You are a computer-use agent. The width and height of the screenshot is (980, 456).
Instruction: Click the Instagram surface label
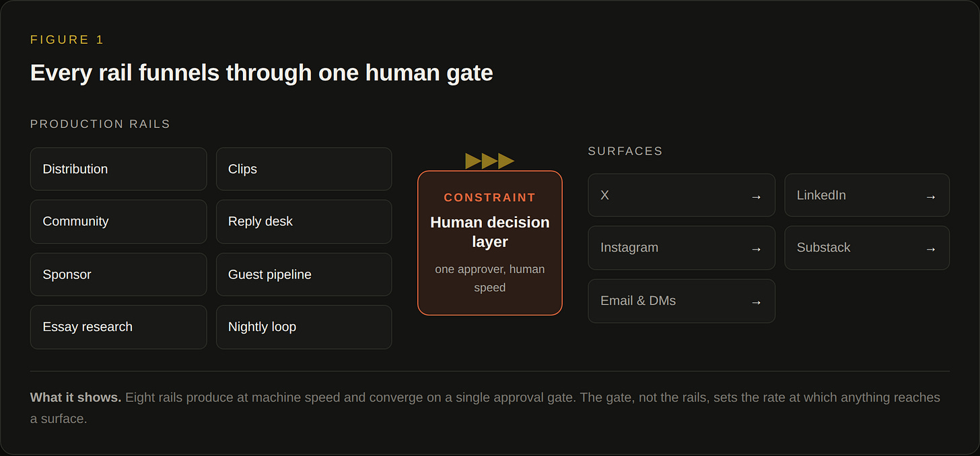click(629, 248)
